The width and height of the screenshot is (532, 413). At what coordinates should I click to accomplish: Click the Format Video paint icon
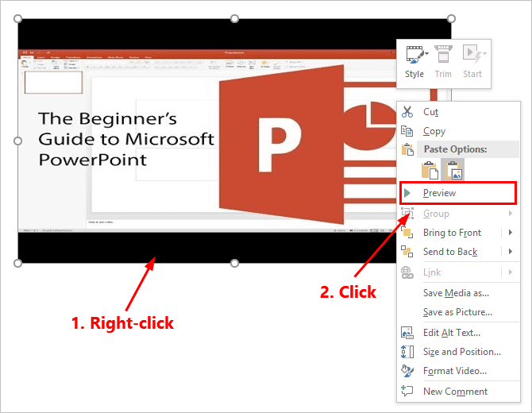point(407,371)
